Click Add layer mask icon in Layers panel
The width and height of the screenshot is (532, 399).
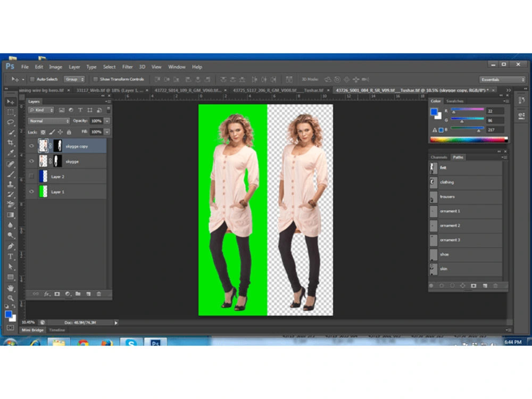click(57, 294)
